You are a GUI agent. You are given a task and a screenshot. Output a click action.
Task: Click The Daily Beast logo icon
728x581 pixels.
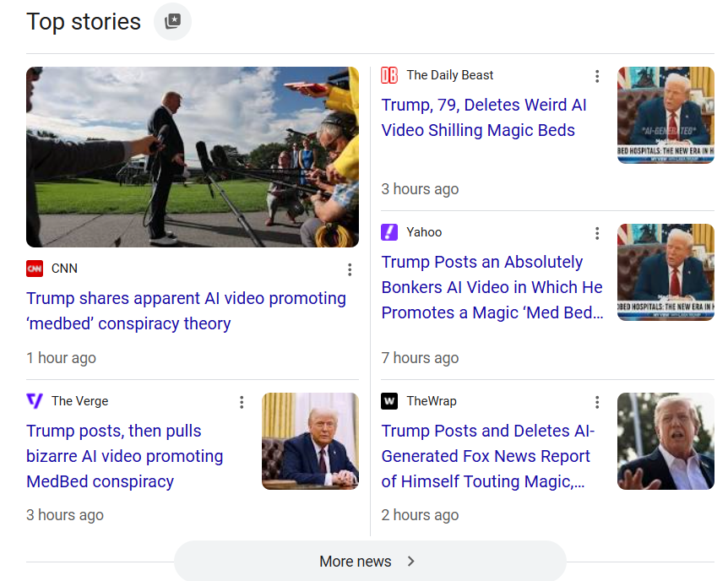tap(389, 75)
